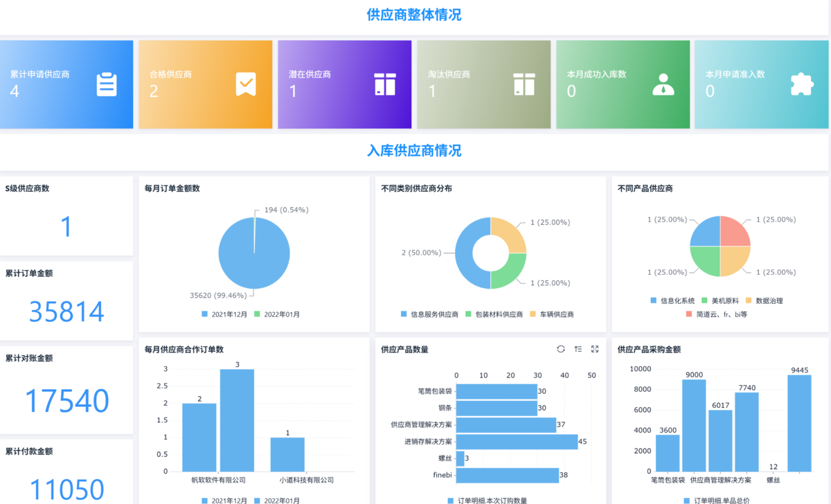831x504 pixels.
Task: Click the puzzle icon on 本月申请准入数 card
Action: tap(802, 84)
